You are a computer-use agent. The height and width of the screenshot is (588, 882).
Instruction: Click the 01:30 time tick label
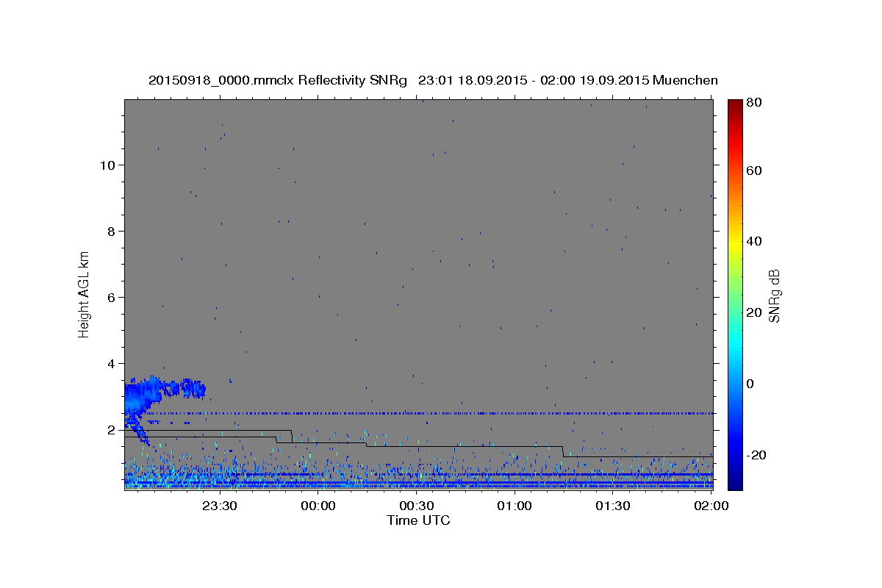tap(613, 506)
